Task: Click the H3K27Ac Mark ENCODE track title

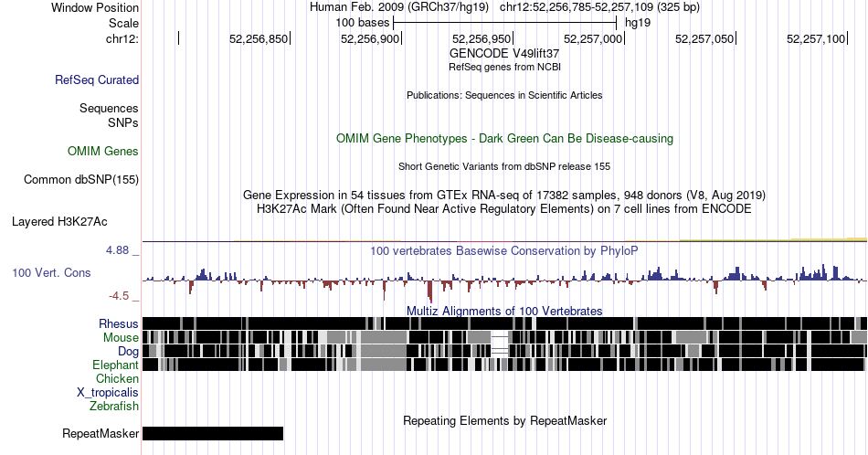Action: [504, 208]
